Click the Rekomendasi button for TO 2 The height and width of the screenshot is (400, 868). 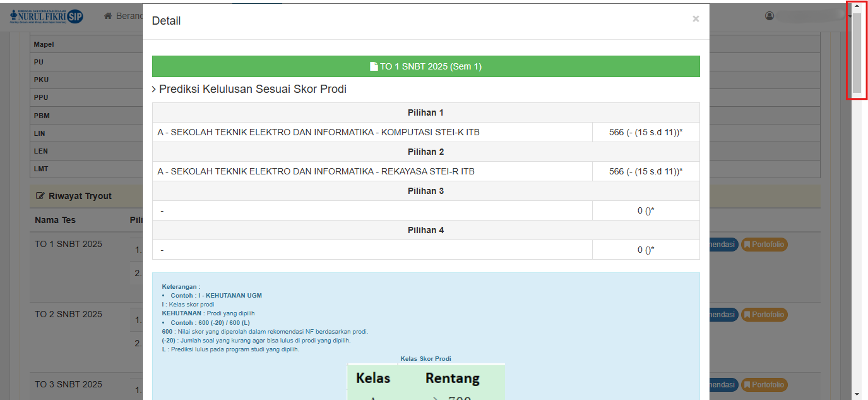(x=723, y=315)
